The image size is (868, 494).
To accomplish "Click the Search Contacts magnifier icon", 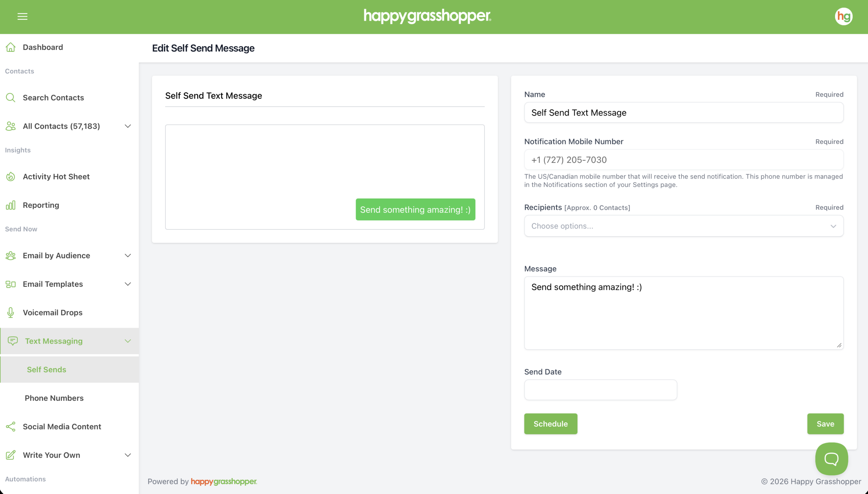I will 11,98.
